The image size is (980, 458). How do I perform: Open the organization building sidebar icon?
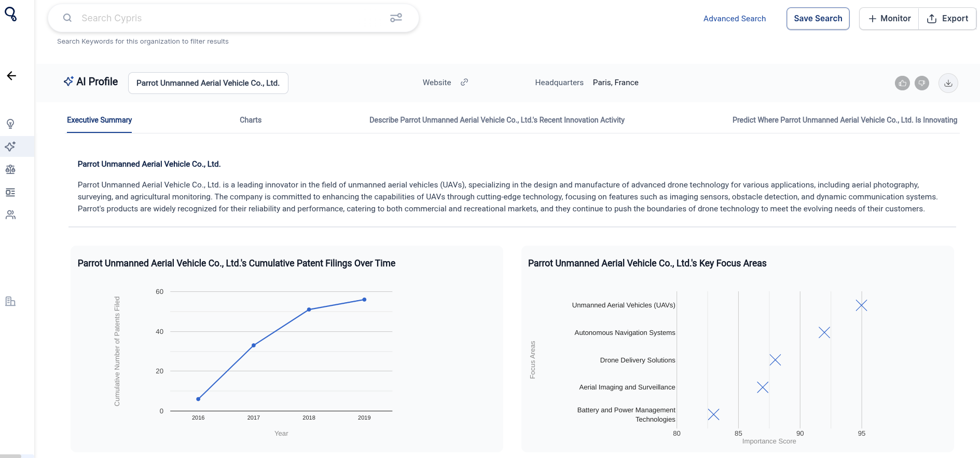click(x=10, y=301)
